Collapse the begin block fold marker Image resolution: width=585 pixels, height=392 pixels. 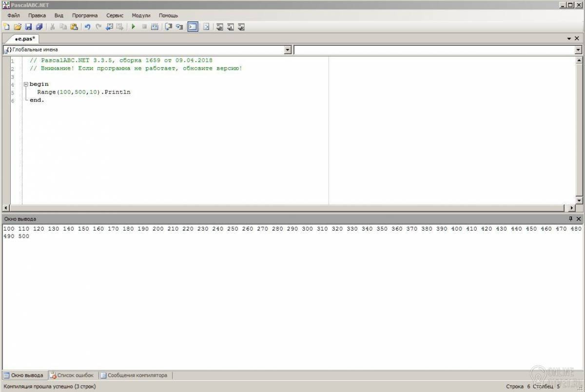click(x=26, y=84)
